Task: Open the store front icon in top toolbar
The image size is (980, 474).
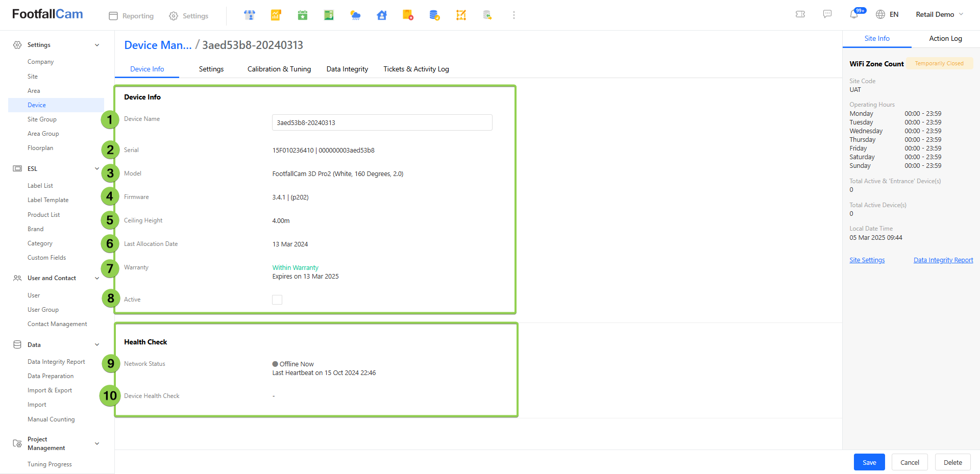Action: click(x=250, y=15)
